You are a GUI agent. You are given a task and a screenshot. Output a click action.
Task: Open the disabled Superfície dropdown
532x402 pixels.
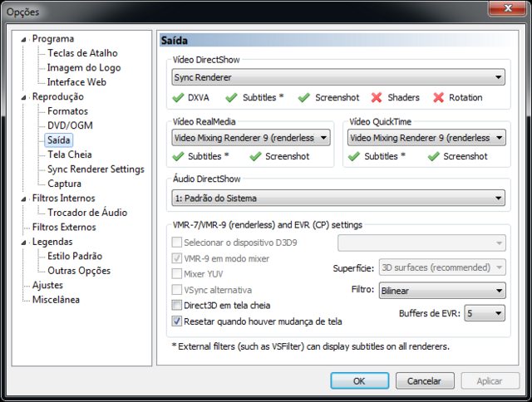(442, 267)
